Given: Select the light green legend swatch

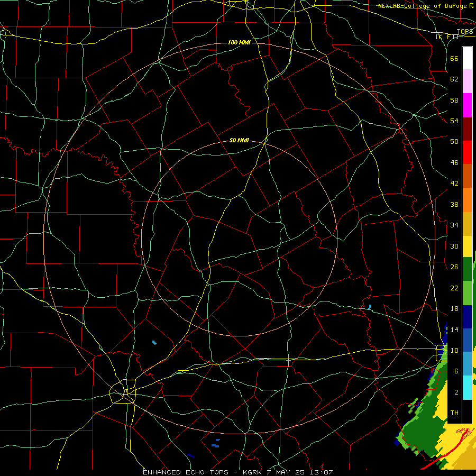Looking at the screenshot, I should [x=467, y=293].
